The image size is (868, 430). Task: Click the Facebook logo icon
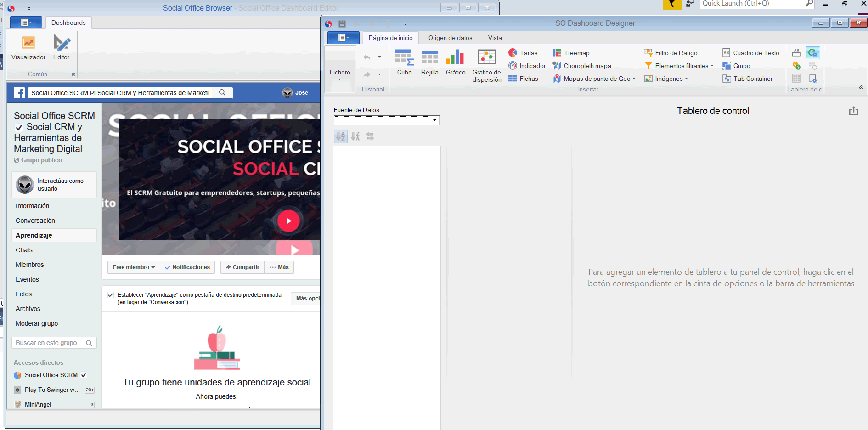[x=19, y=93]
